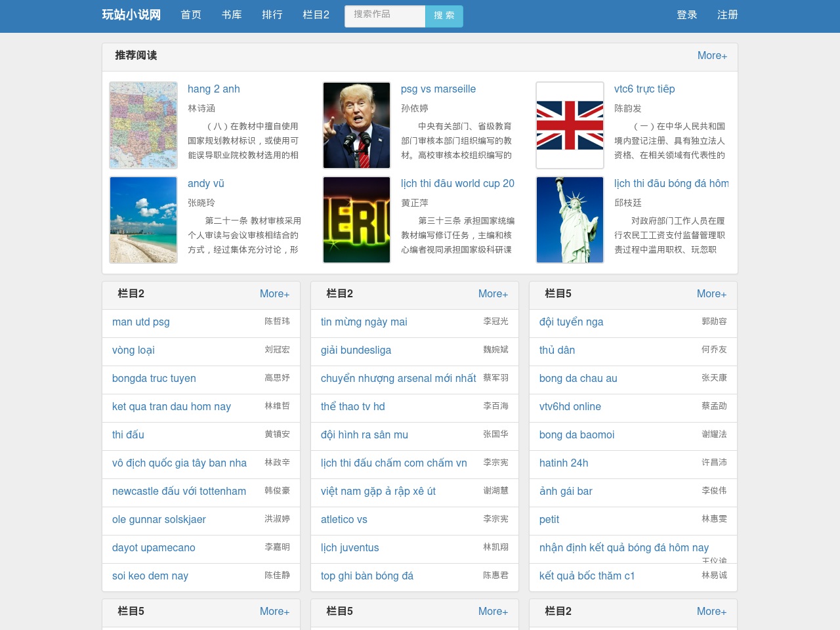Open the andy vũ title link
The image size is (840, 630).
tap(206, 184)
